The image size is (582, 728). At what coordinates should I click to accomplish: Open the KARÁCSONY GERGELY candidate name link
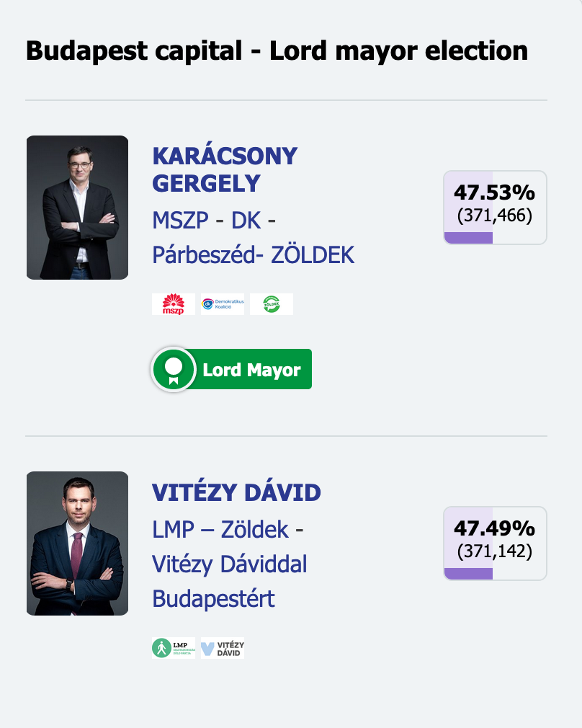pos(225,169)
